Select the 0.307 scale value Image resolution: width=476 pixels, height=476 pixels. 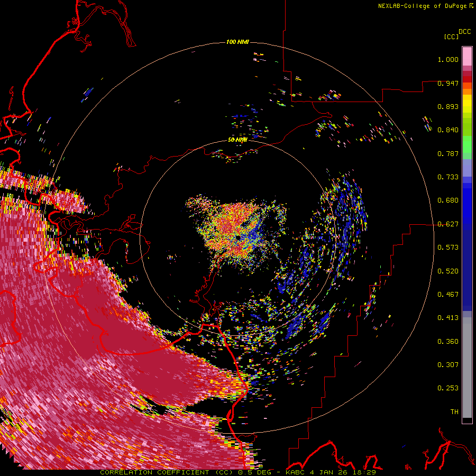[448, 365]
